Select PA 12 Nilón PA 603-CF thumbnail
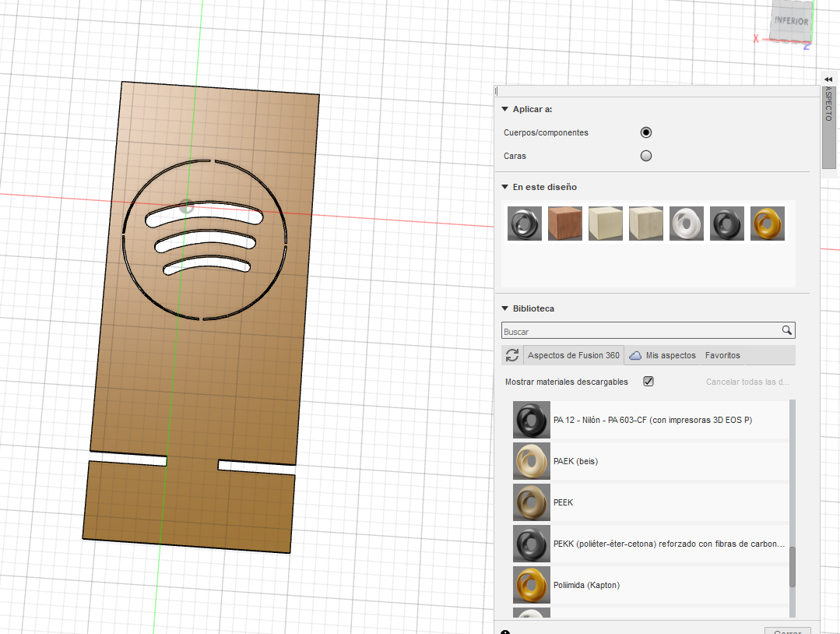Viewport: 840px width, 634px height. [x=532, y=420]
